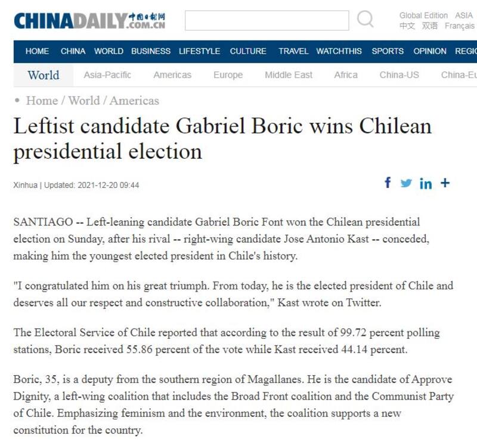This screenshot has width=477, height=448.
Task: Share article on Twitter
Action: (x=406, y=183)
